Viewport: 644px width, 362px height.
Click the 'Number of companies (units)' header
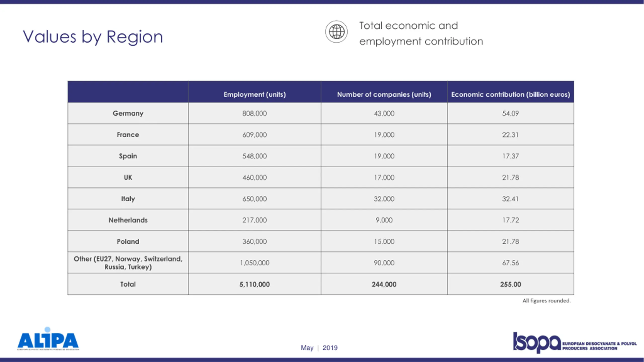pyautogui.click(x=384, y=95)
